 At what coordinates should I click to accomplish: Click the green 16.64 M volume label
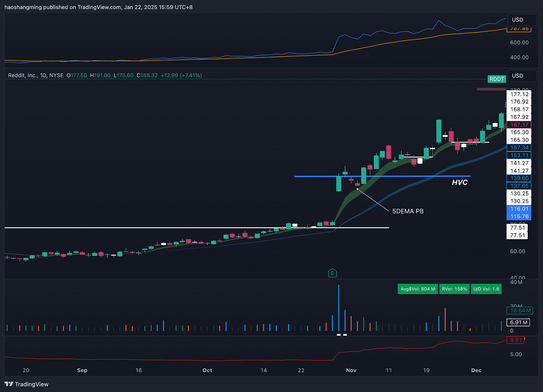click(520, 311)
